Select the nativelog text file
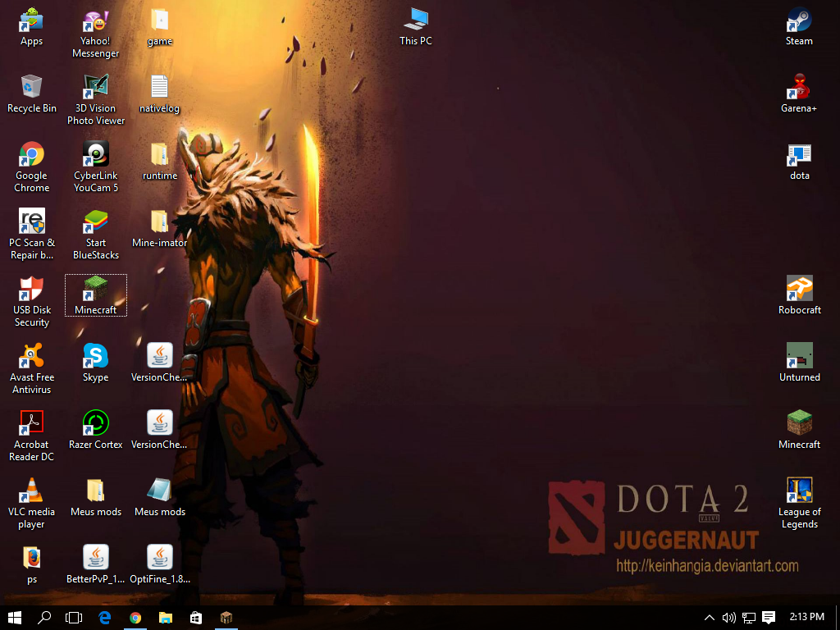The image size is (840, 630). (160, 94)
